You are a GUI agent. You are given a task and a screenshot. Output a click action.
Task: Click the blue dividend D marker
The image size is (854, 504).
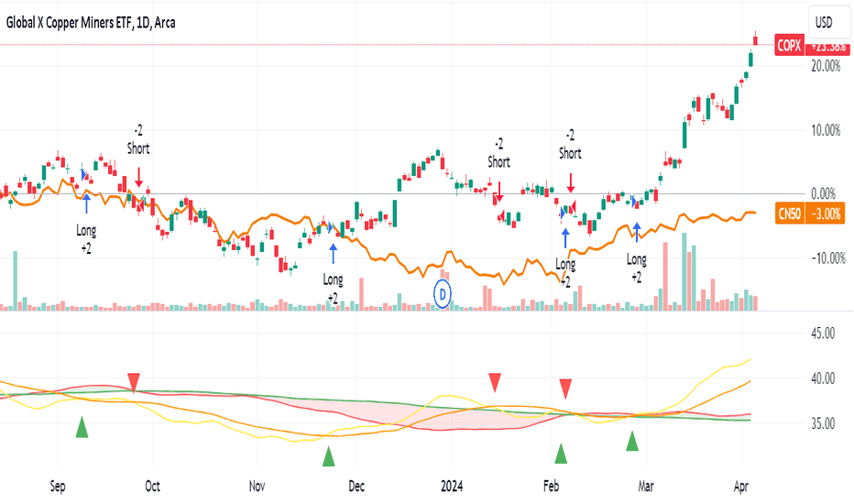pos(443,294)
